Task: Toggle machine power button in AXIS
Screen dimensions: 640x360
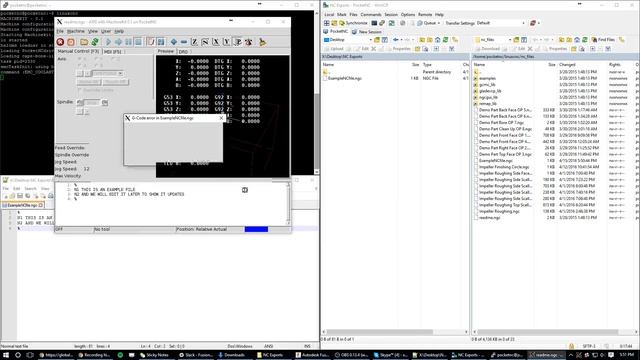Action: tap(71, 42)
